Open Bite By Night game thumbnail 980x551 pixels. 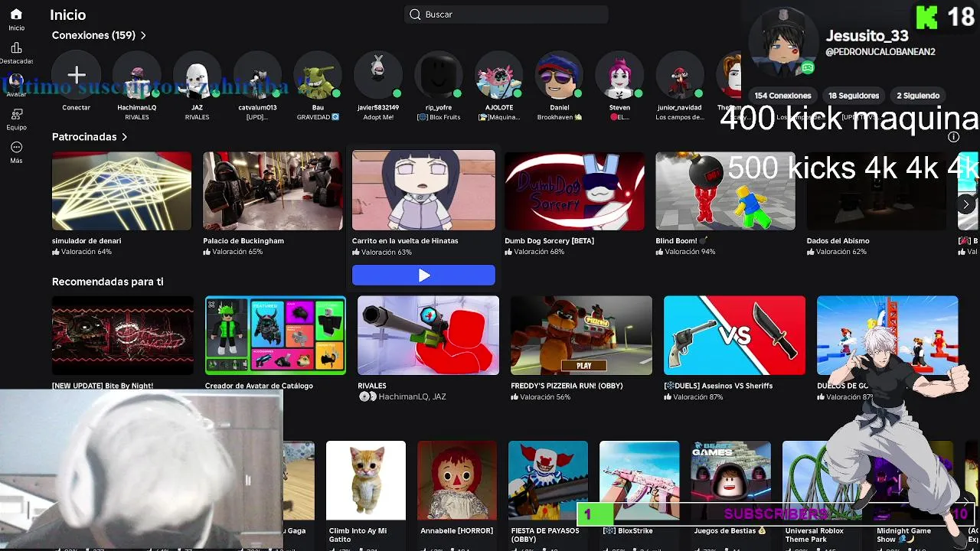[122, 335]
